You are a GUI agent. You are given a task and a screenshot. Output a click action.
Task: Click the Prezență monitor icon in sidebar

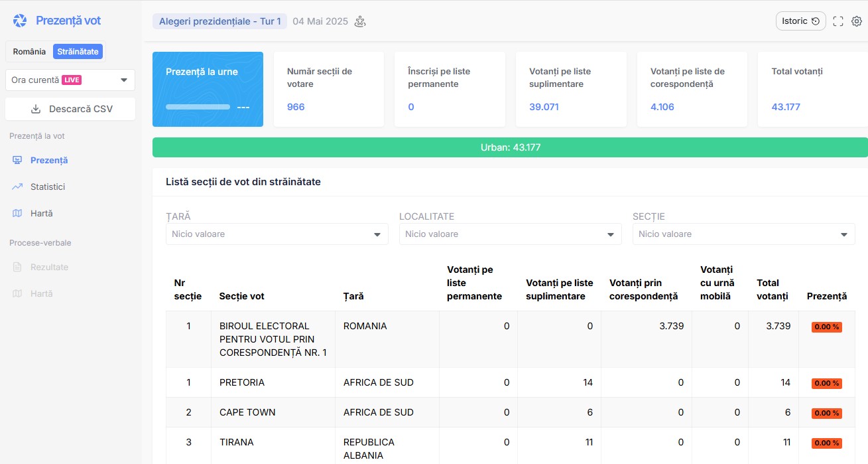click(17, 161)
